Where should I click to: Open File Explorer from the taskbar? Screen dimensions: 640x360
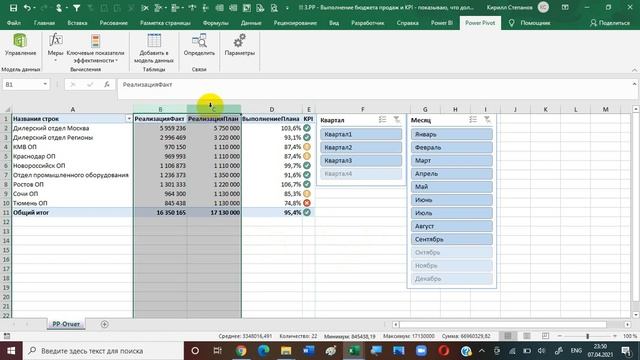286,351
